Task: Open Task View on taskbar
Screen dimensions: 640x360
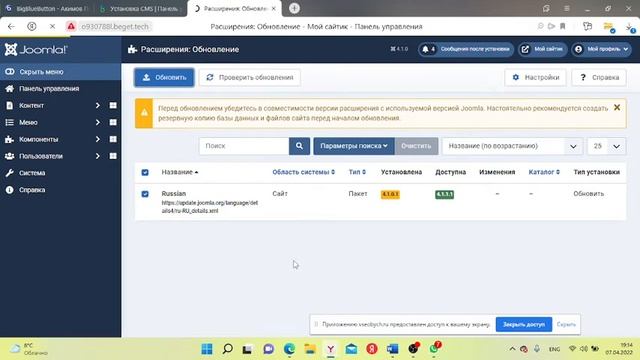Action: point(247,349)
